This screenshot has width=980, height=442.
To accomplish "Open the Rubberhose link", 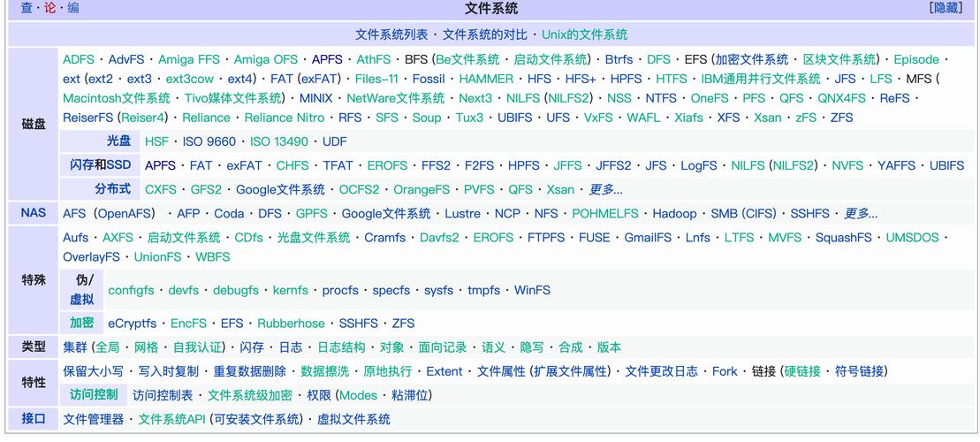I will click(292, 324).
